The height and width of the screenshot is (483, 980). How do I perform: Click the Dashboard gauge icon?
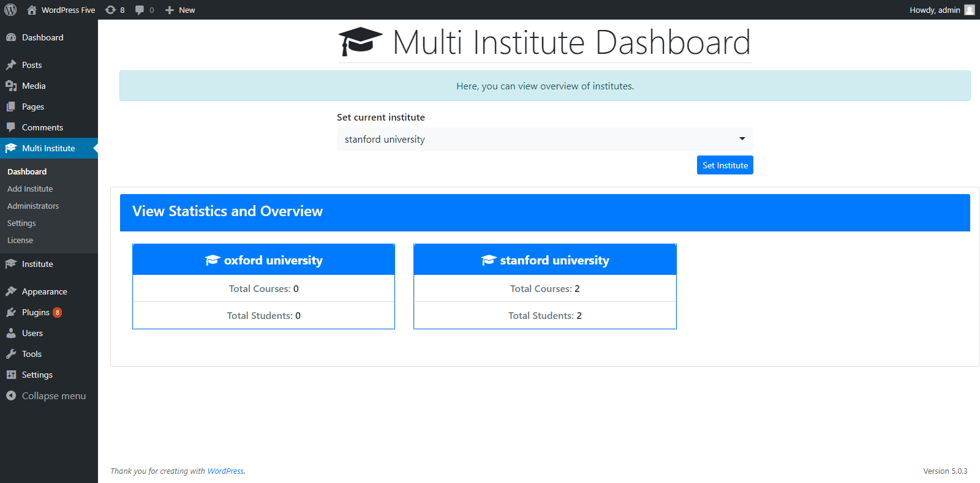11,37
